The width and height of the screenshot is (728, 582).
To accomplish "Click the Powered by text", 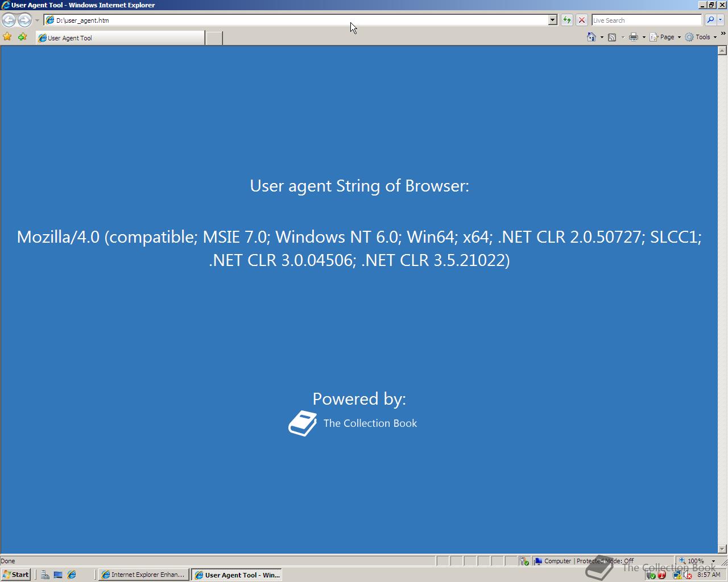I will [359, 399].
